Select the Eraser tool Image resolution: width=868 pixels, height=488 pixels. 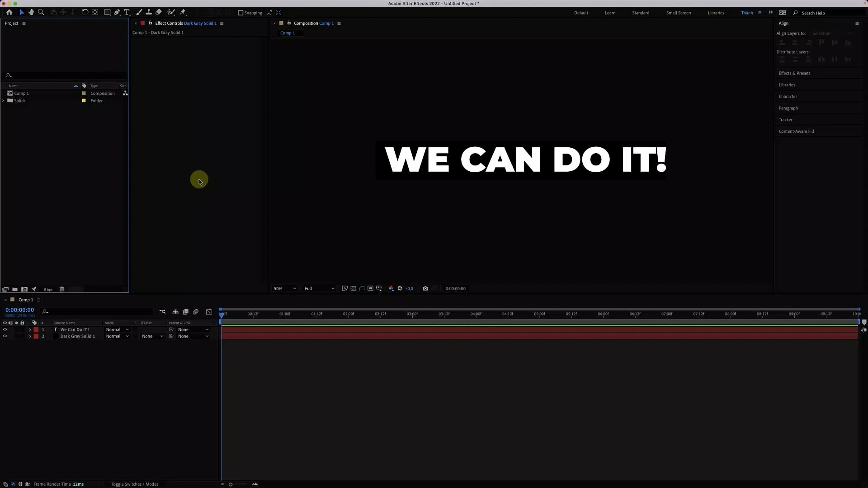[159, 12]
